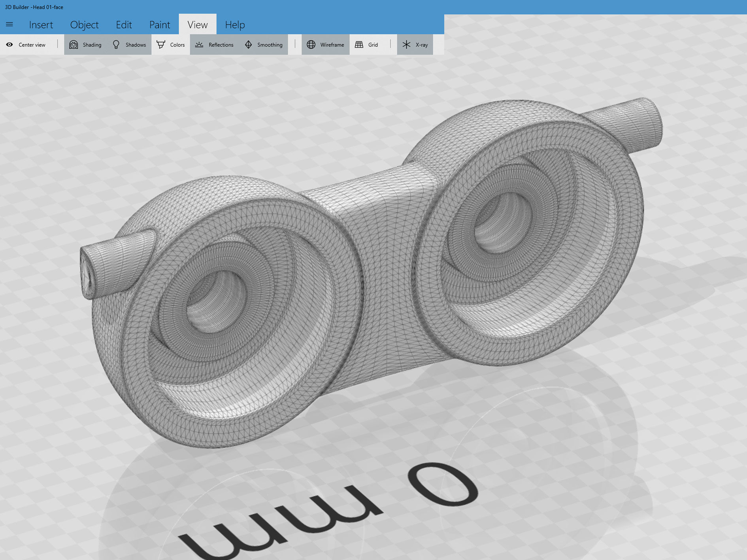The image size is (747, 560).
Task: Click the X-ray asterisk icon
Action: pyautogui.click(x=406, y=45)
